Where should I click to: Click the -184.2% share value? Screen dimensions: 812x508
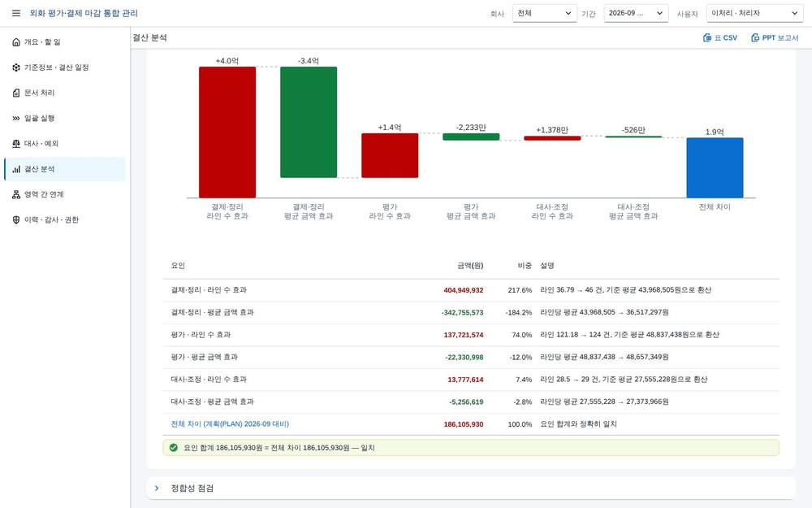(x=519, y=313)
